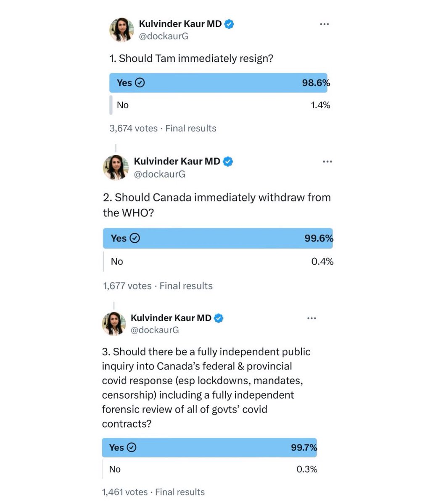
Task: Click checkmark beside Yes in WHO poll
Action: [x=135, y=239]
